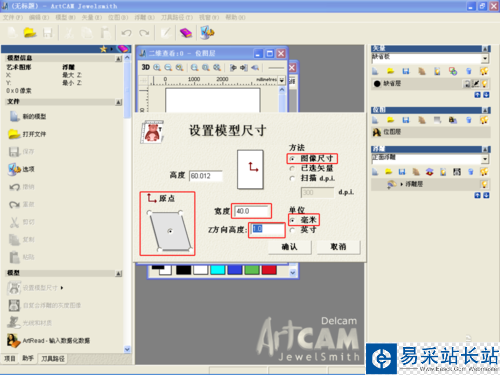The image size is (500, 375).
Task: Open the 刀具路径 menu
Action: (177, 17)
